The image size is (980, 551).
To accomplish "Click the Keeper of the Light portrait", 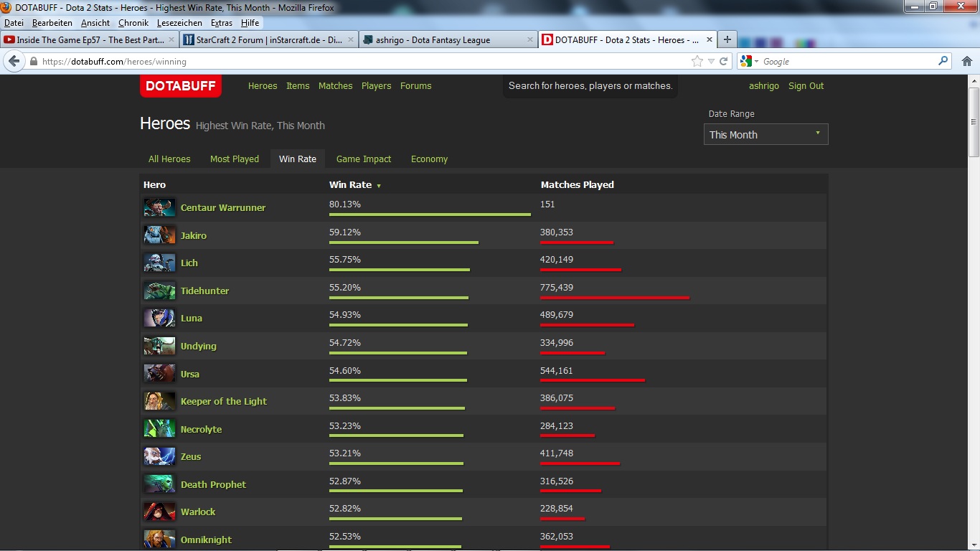I will (159, 401).
